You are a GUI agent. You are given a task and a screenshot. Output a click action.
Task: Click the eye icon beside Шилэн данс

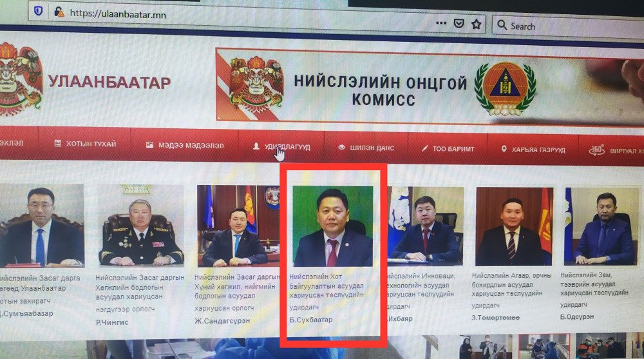(x=341, y=147)
